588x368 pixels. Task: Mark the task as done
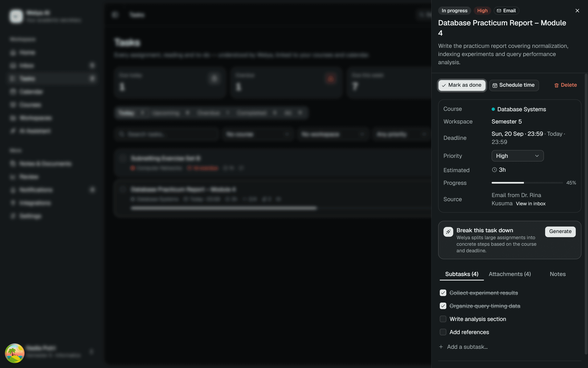(x=462, y=85)
